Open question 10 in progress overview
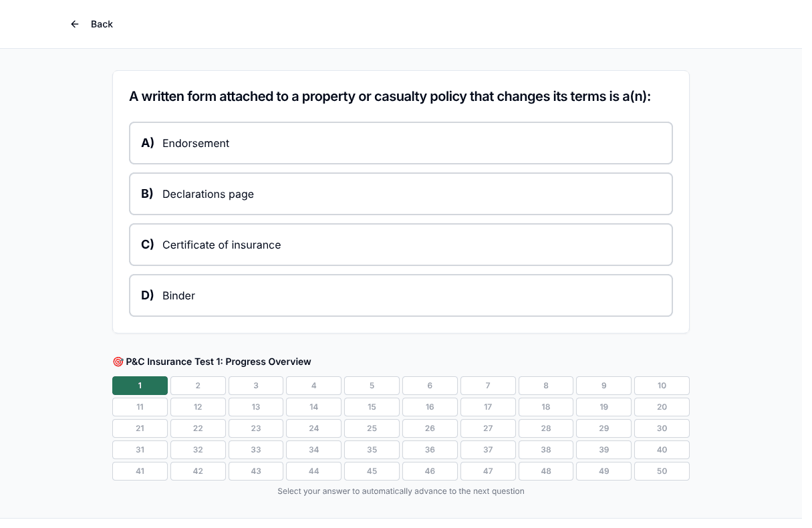 [x=662, y=386]
